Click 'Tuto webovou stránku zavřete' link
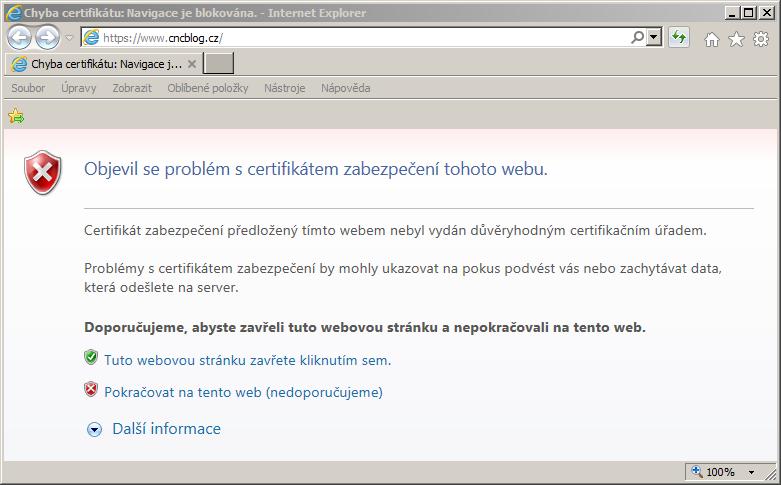781x485 pixels. pyautogui.click(x=247, y=360)
